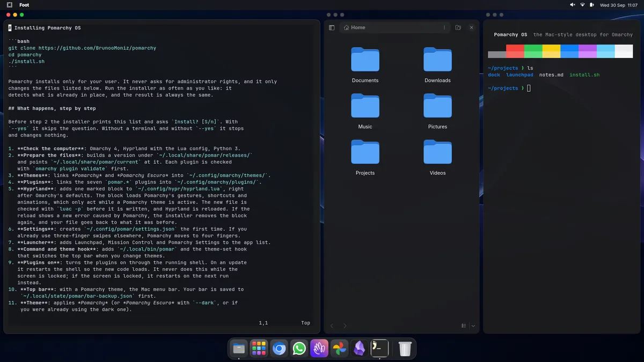Click 'launchpad' in the ls output
Screen dimensions: 644x362
point(519,75)
